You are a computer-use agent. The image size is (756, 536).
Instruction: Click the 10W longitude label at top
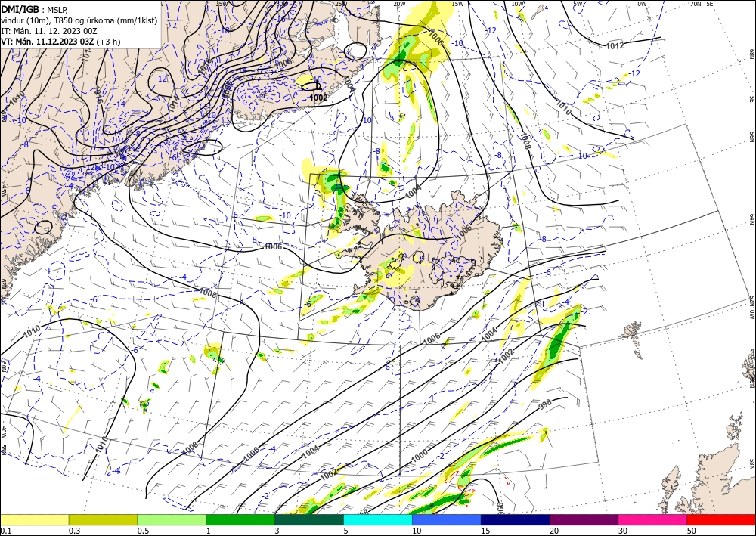point(517,4)
